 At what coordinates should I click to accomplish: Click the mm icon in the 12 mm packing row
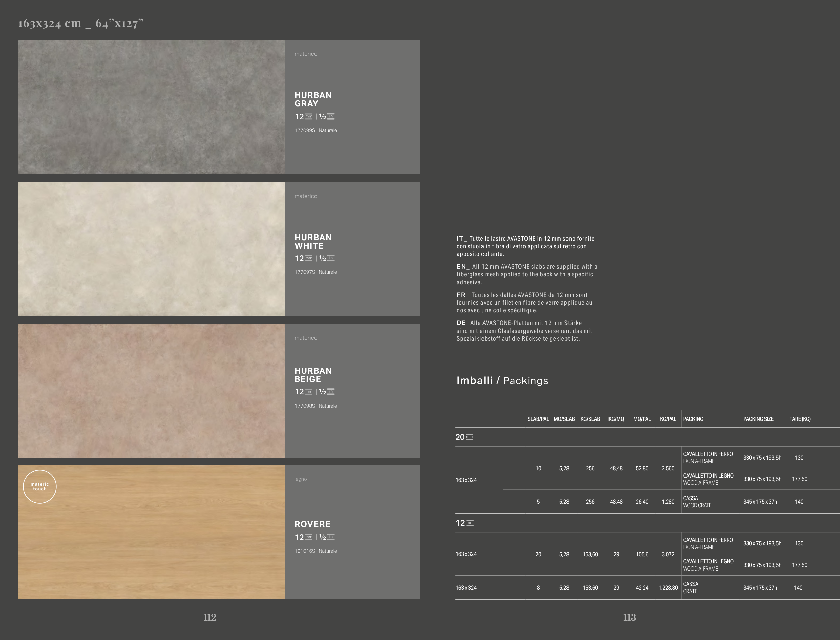point(470,523)
